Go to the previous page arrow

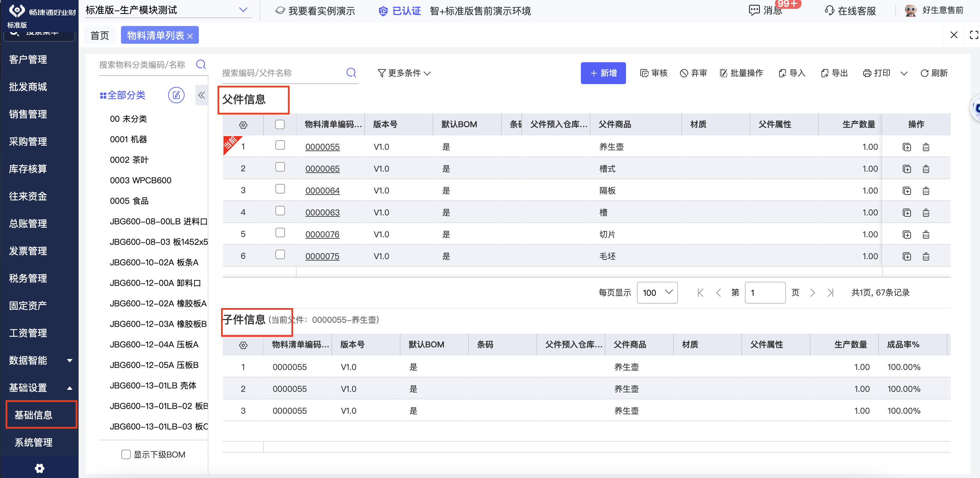point(718,293)
